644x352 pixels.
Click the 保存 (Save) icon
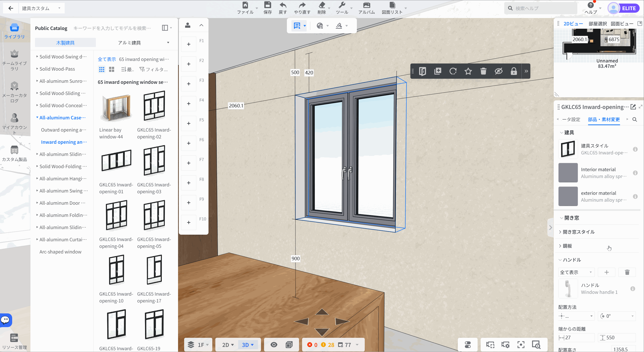pyautogui.click(x=268, y=8)
